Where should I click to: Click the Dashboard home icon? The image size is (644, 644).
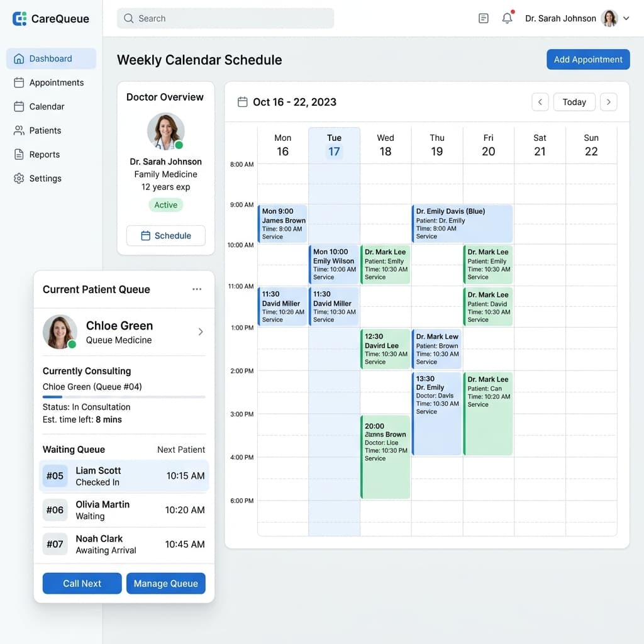19,58
